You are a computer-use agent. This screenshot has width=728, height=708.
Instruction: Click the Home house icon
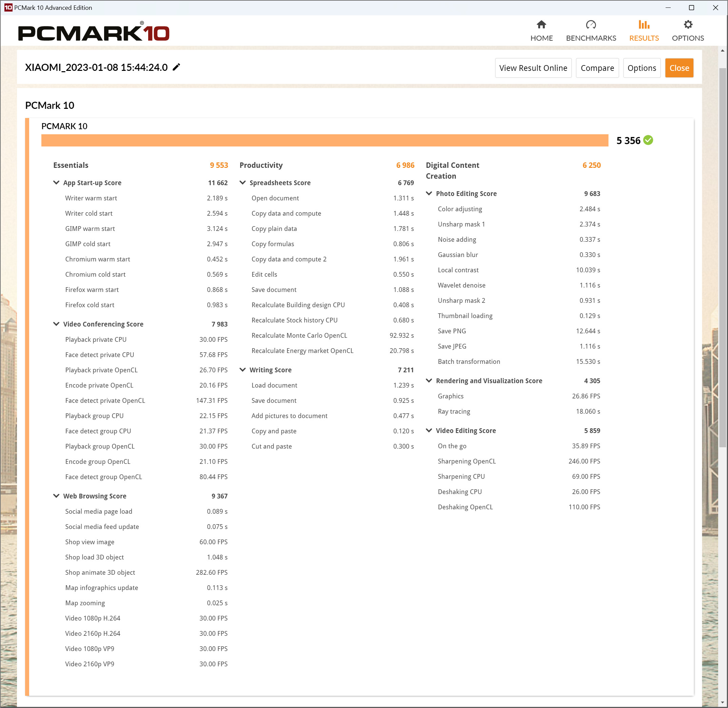click(x=542, y=25)
